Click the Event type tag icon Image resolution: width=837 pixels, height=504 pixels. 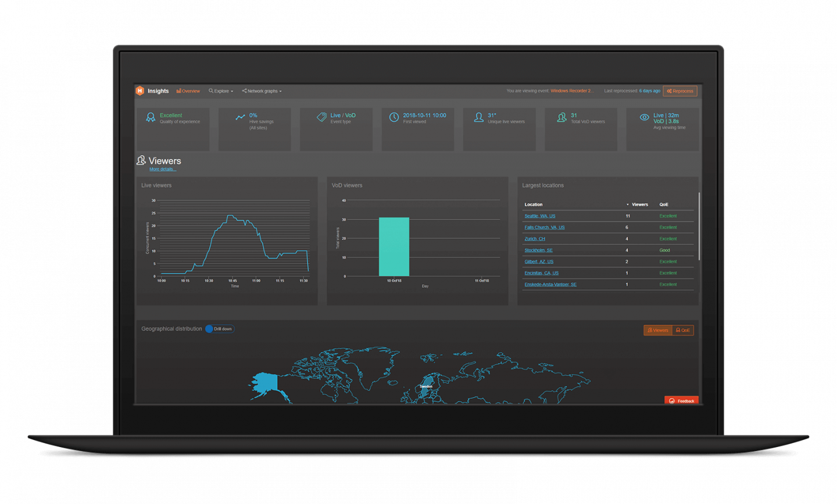coord(322,117)
